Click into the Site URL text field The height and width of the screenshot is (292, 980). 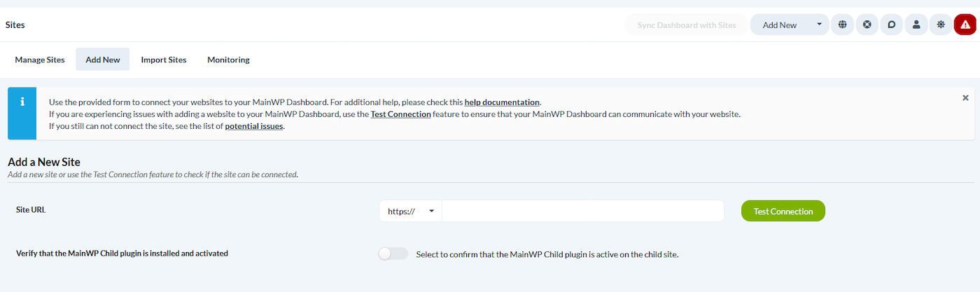[582, 211]
